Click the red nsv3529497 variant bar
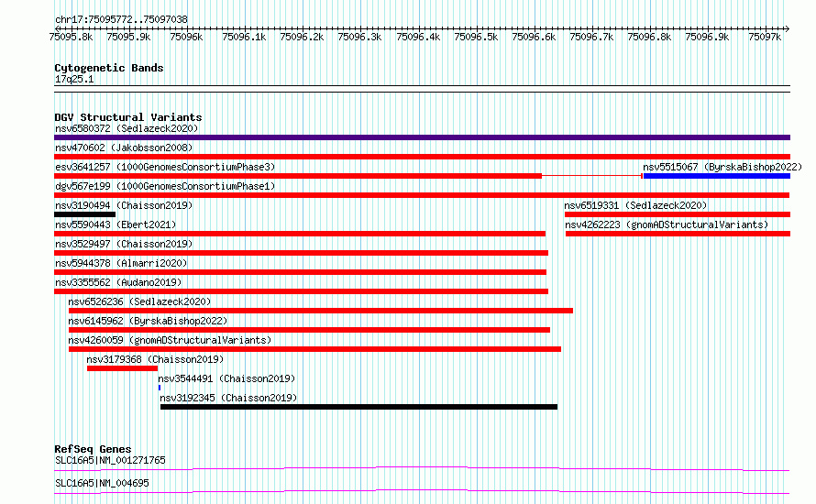The width and height of the screenshot is (816, 504). (302, 253)
